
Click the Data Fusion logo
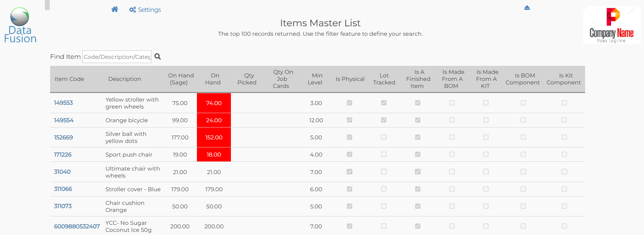[x=20, y=26]
